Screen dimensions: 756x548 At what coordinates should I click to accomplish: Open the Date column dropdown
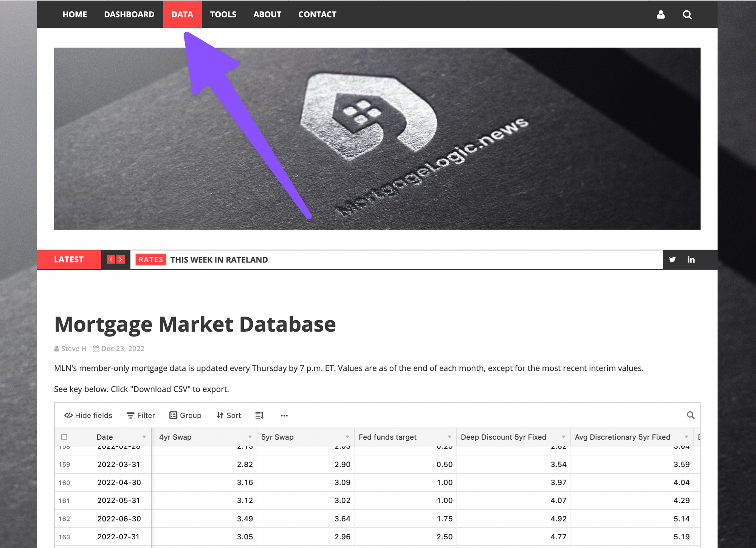(x=144, y=437)
